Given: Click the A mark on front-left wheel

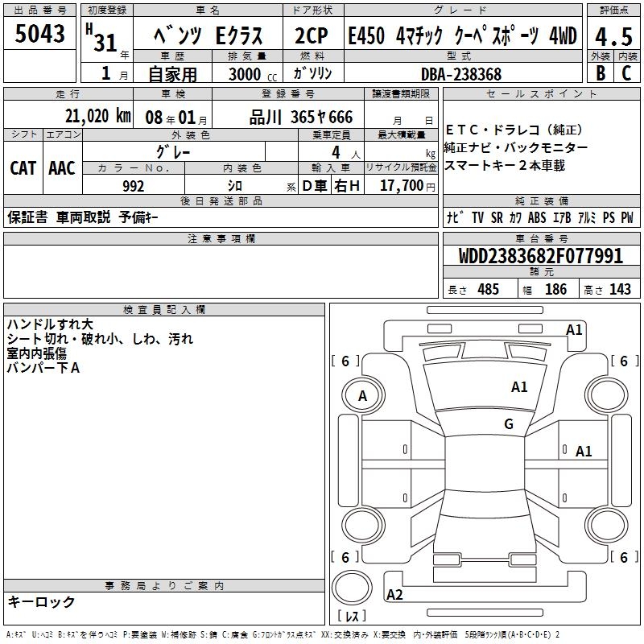Looking at the screenshot, I should coord(362,396).
